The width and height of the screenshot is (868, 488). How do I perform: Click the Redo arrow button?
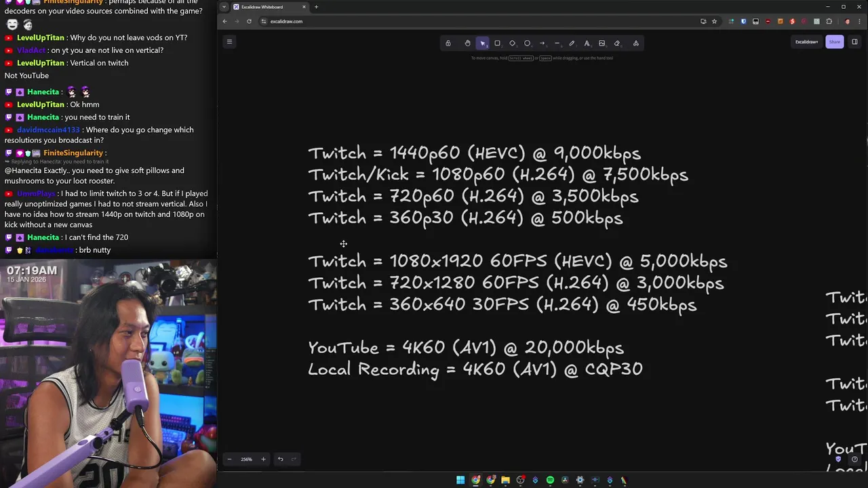pyautogui.click(x=294, y=459)
